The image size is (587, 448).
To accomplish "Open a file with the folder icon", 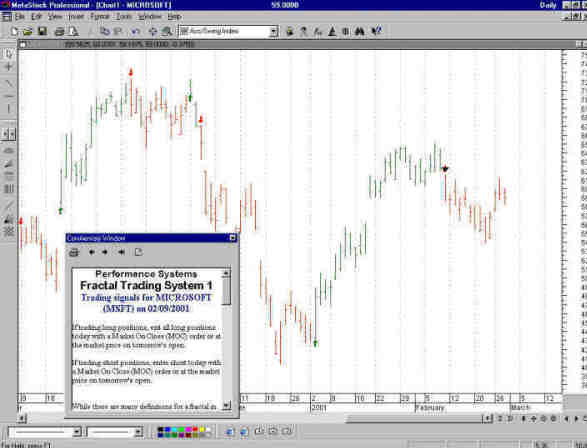I will [x=28, y=31].
